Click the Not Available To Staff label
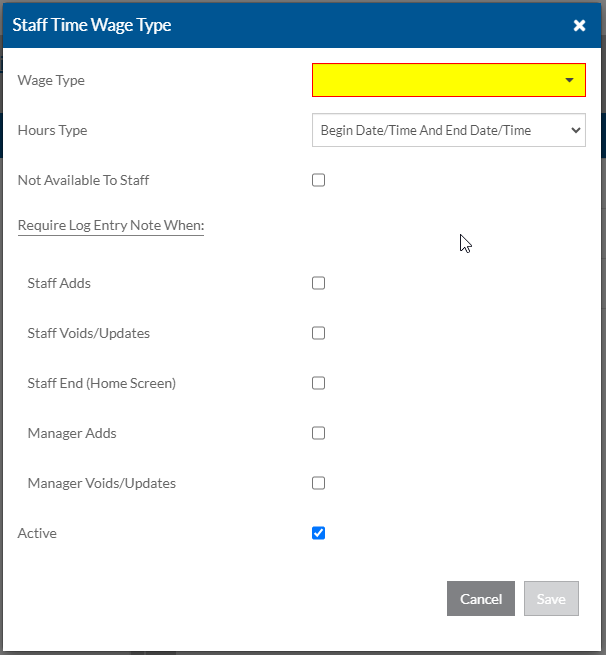This screenshot has height=655, width=606. (83, 180)
